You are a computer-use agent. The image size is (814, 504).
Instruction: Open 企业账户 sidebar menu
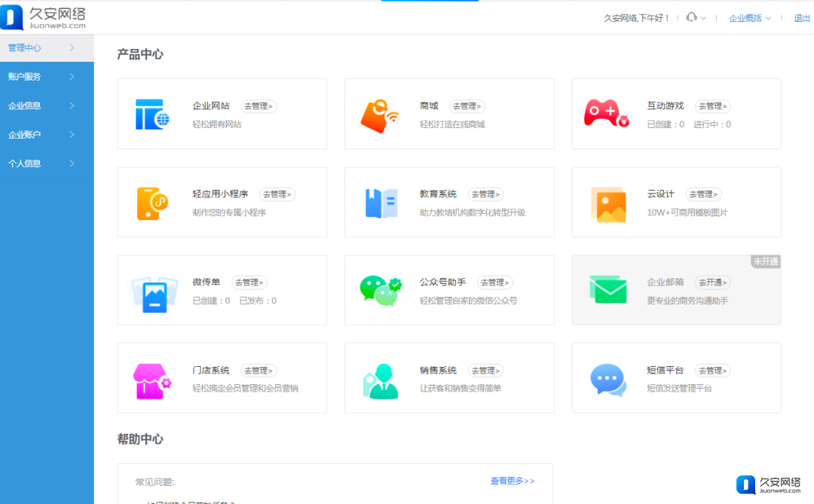[47, 134]
